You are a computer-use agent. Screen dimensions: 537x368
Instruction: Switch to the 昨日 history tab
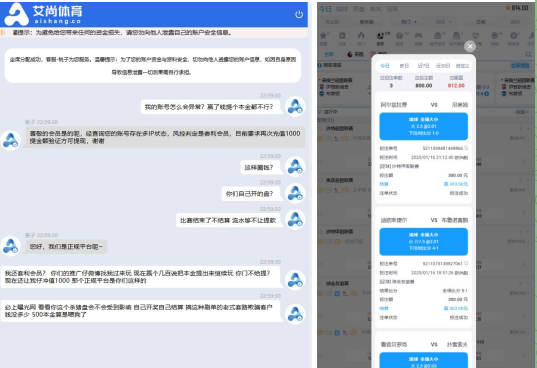click(404, 66)
